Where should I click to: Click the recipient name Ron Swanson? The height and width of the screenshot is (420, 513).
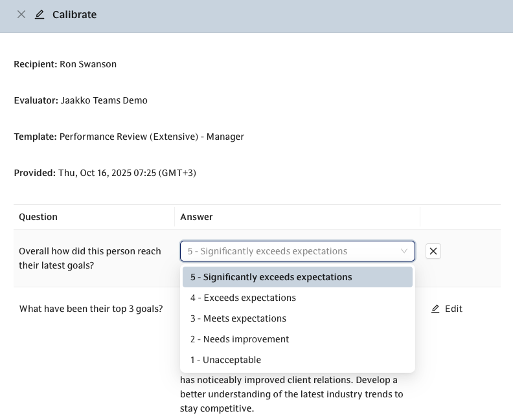pyautogui.click(x=88, y=64)
